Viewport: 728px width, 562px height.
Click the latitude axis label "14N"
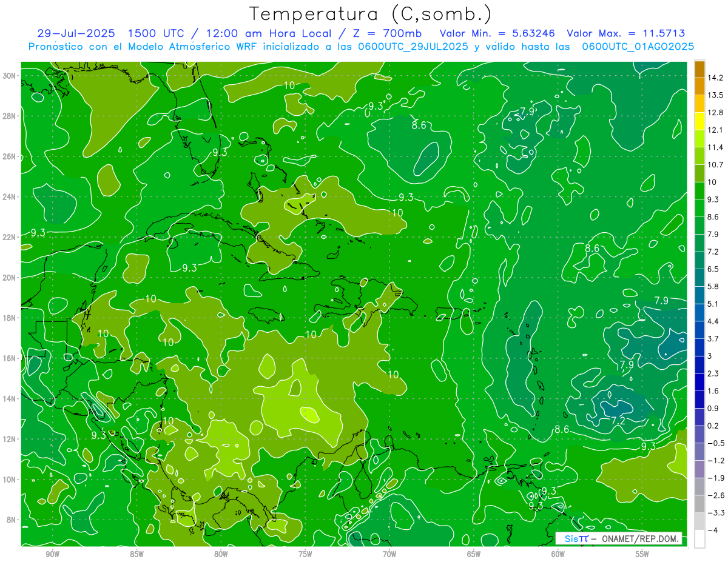tap(10, 399)
